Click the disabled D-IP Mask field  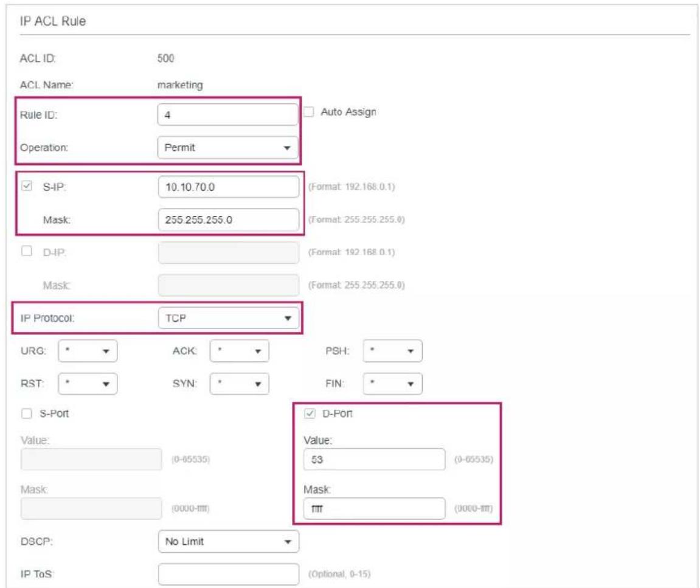pyautogui.click(x=229, y=285)
